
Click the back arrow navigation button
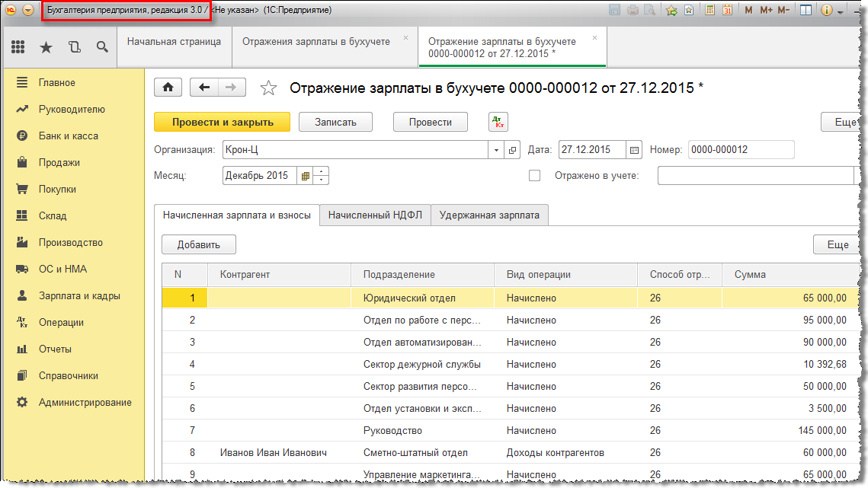203,88
